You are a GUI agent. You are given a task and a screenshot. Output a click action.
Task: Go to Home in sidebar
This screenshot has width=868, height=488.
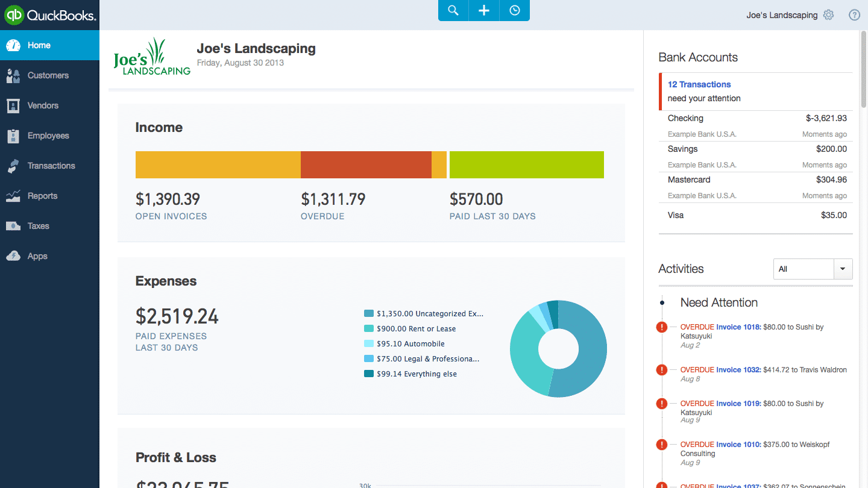pos(49,45)
